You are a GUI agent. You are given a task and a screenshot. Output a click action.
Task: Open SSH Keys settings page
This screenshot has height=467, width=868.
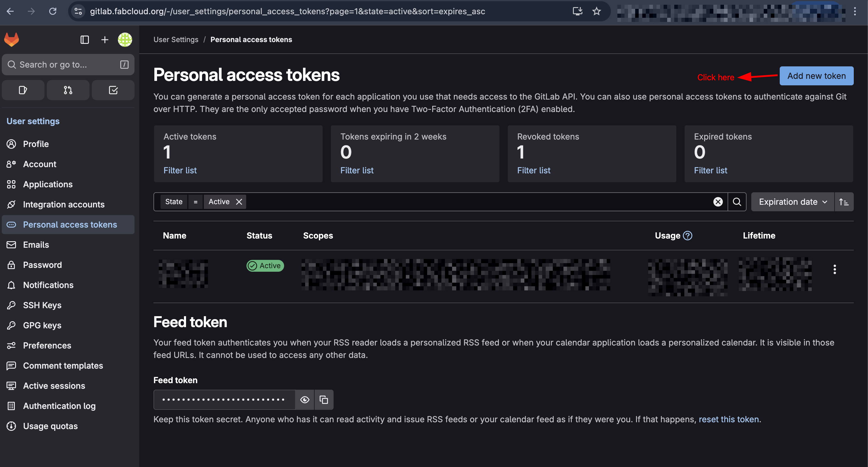click(x=42, y=305)
